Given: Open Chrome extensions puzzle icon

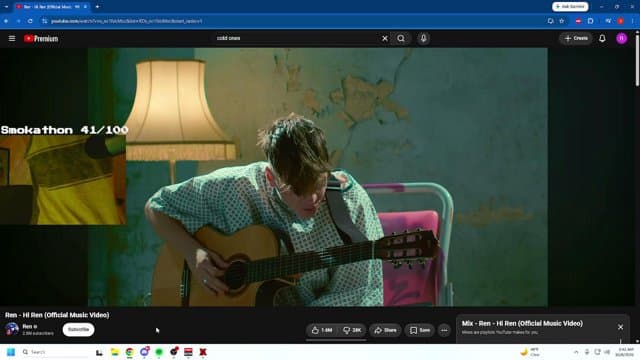Looking at the screenshot, I should [x=591, y=21].
